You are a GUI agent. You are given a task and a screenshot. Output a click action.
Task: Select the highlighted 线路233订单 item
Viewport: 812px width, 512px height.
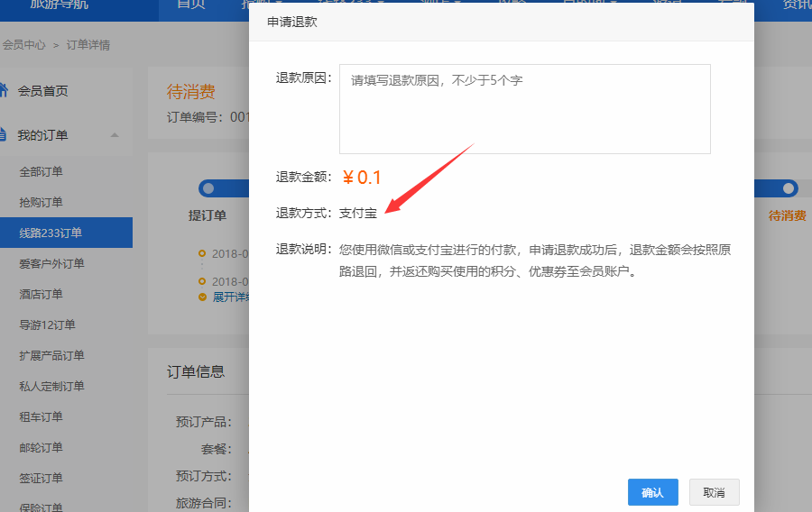[x=51, y=233]
